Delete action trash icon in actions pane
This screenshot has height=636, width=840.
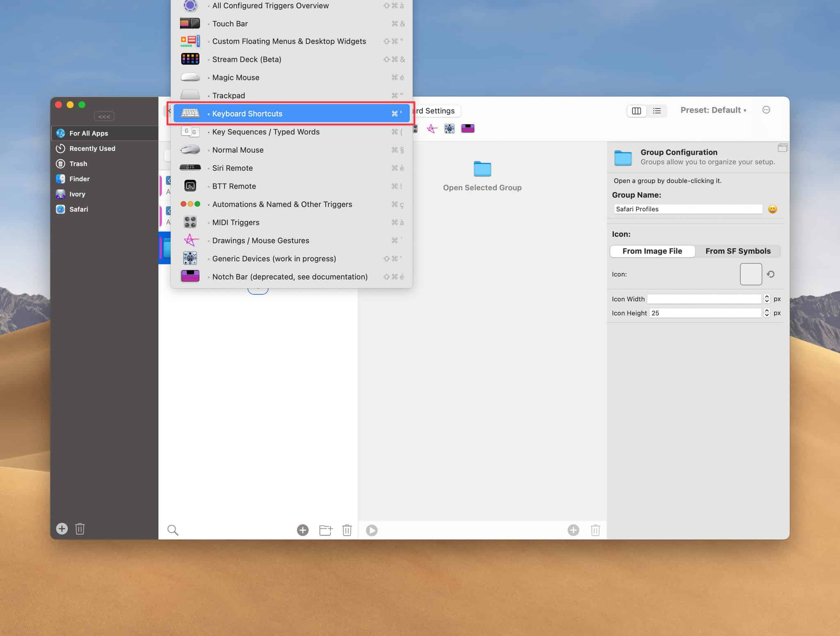[596, 530]
